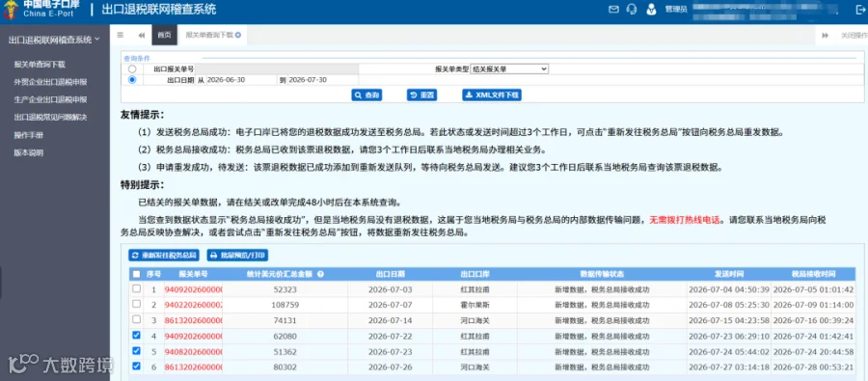Expand the 出口退税联网稽查系统 sidebar menu
This screenshot has width=868, height=381.
(x=54, y=40)
